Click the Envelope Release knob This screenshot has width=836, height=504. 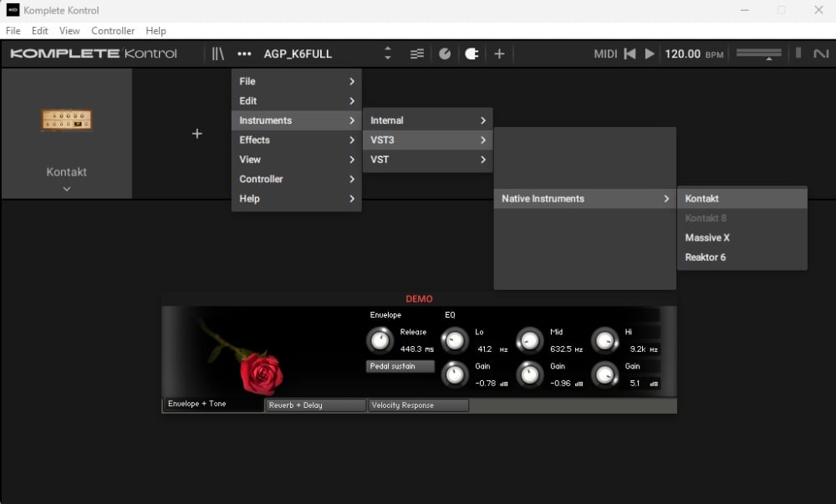[380, 340]
